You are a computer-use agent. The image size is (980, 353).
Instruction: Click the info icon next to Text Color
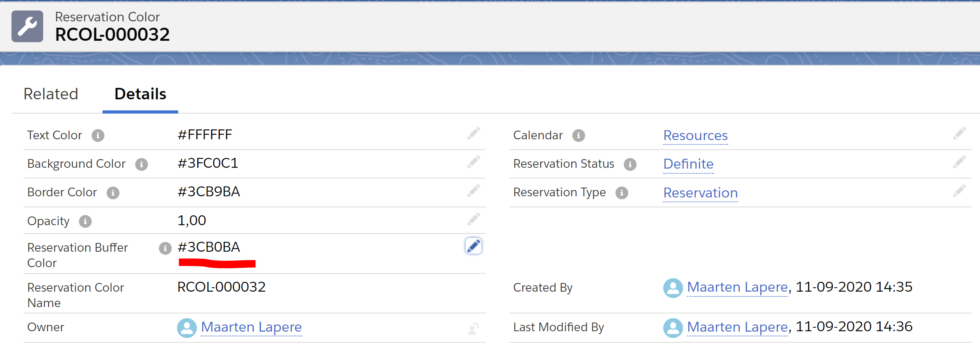click(98, 136)
